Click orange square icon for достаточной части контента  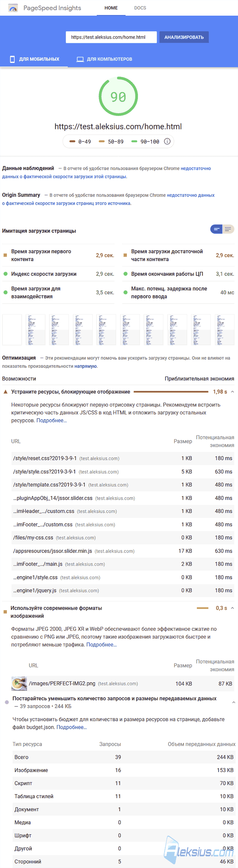coord(125,255)
